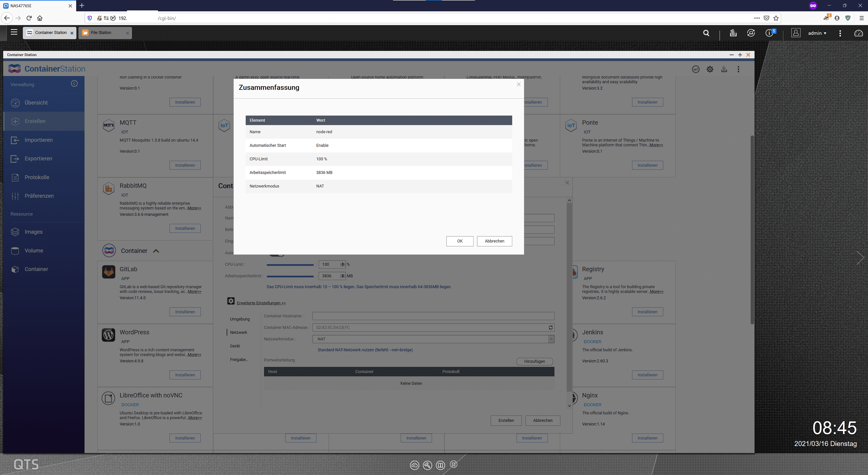Install GitLab
The height and width of the screenshot is (475, 868).
click(185, 312)
